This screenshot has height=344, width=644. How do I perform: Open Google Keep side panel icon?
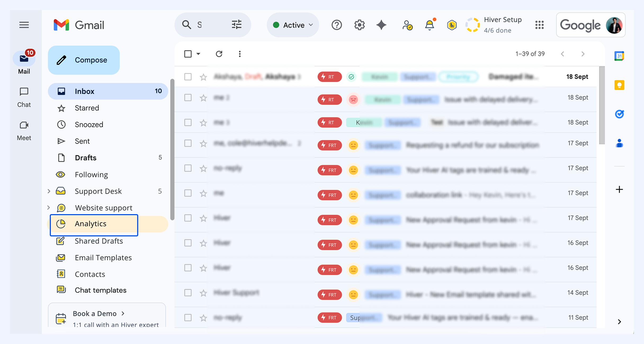[x=619, y=85]
